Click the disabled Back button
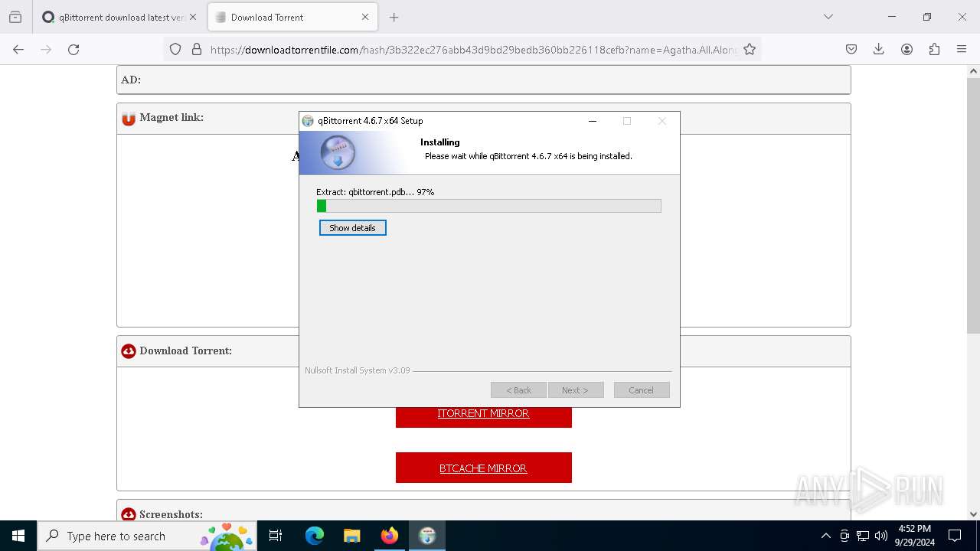Screen dimensions: 980x551 pos(518,390)
